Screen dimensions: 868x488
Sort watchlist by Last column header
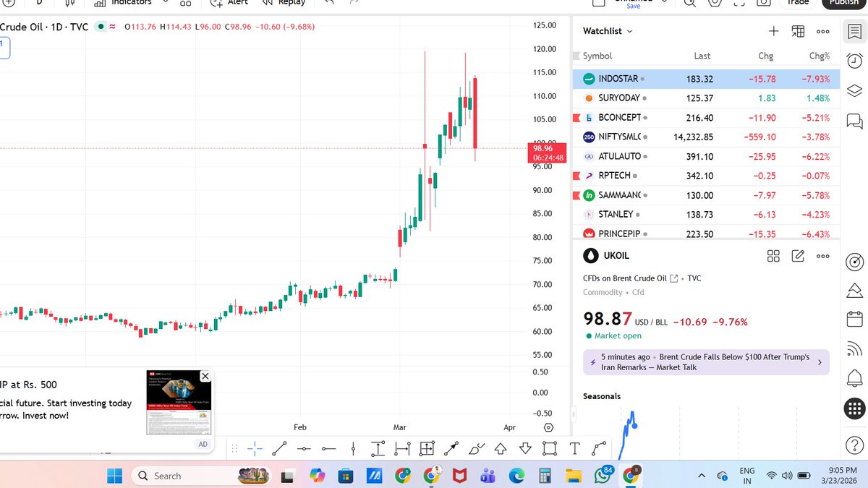point(702,56)
